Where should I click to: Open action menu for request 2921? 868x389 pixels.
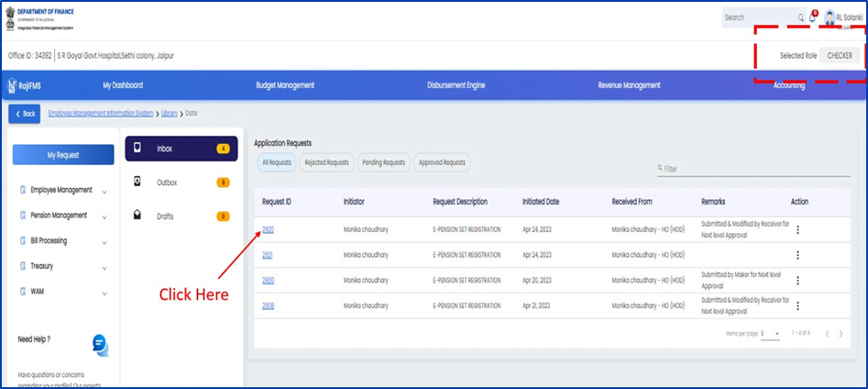797,255
